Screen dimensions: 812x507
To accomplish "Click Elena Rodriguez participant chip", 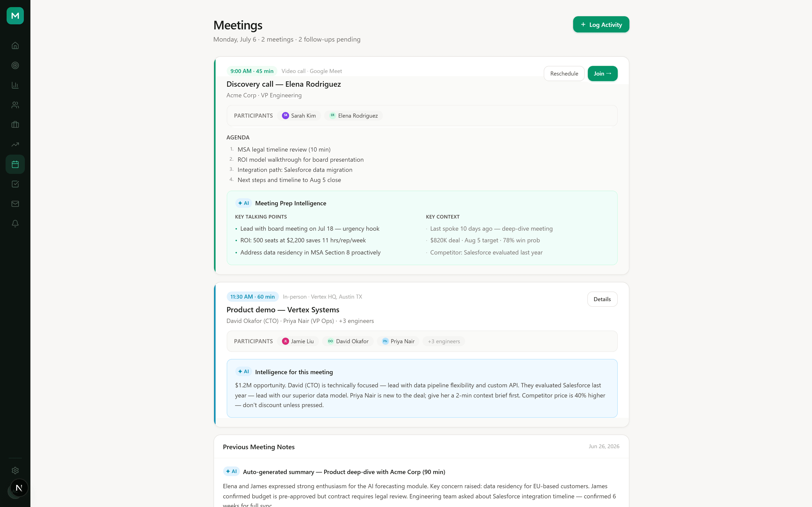I will (x=354, y=116).
